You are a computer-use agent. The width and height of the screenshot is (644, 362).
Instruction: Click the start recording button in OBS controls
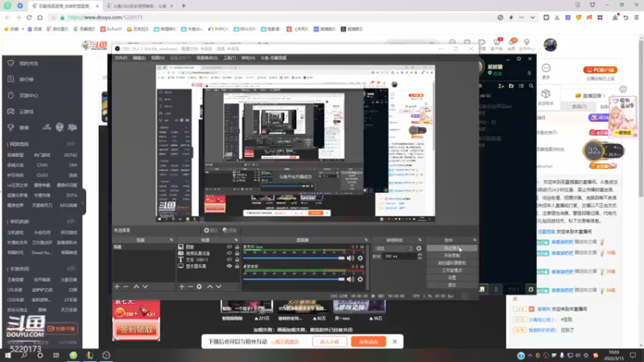tap(452, 255)
